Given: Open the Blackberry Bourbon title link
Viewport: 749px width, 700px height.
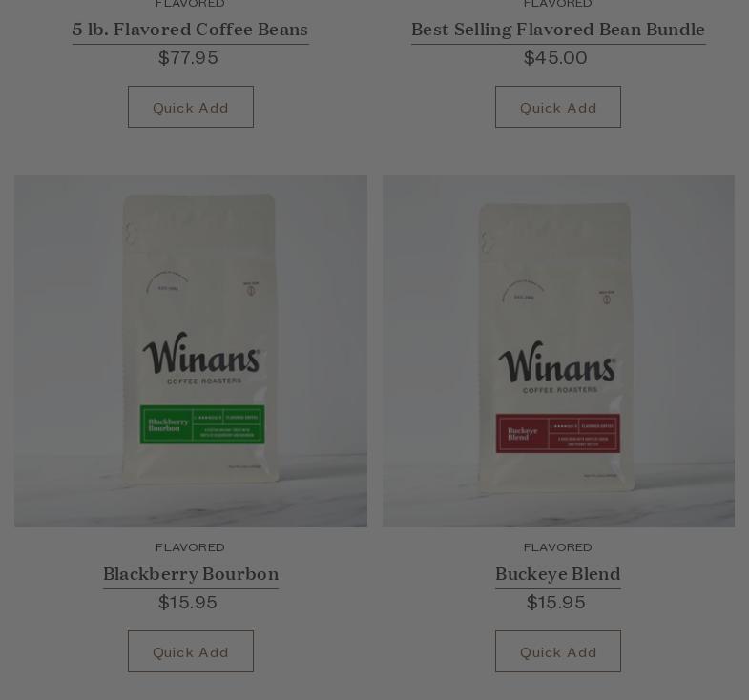Looking at the screenshot, I should (x=191, y=574).
